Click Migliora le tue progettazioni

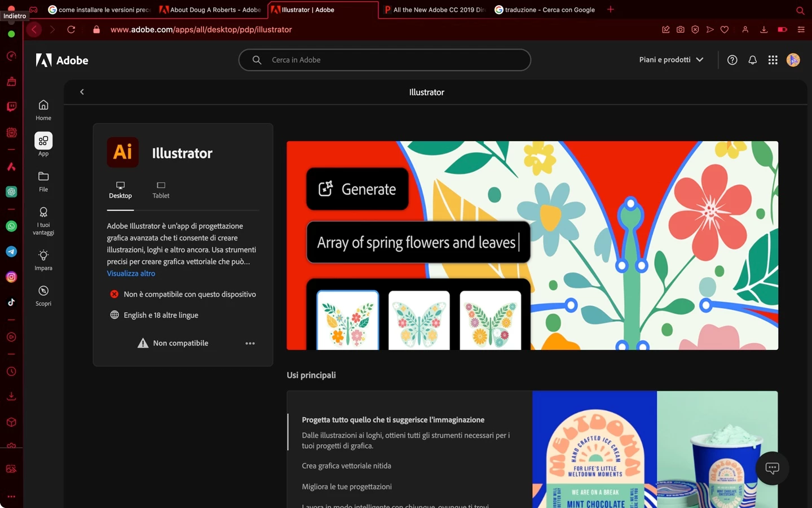(x=347, y=487)
